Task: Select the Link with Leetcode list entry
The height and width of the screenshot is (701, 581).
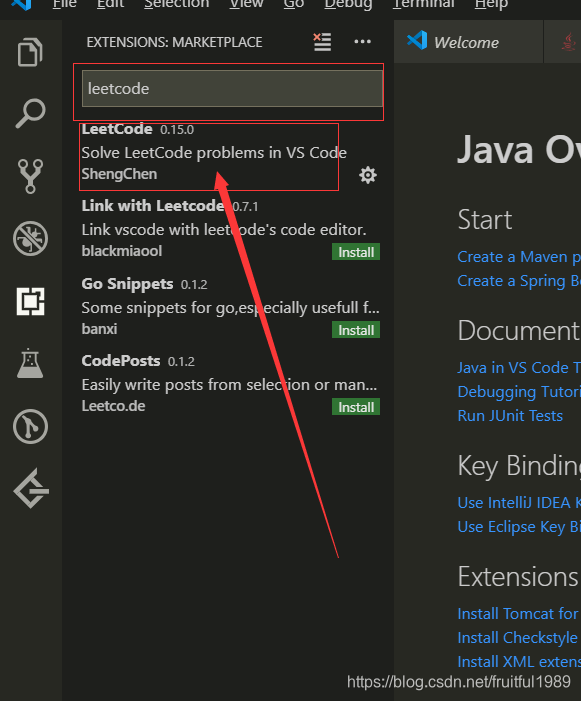Action: (230, 229)
